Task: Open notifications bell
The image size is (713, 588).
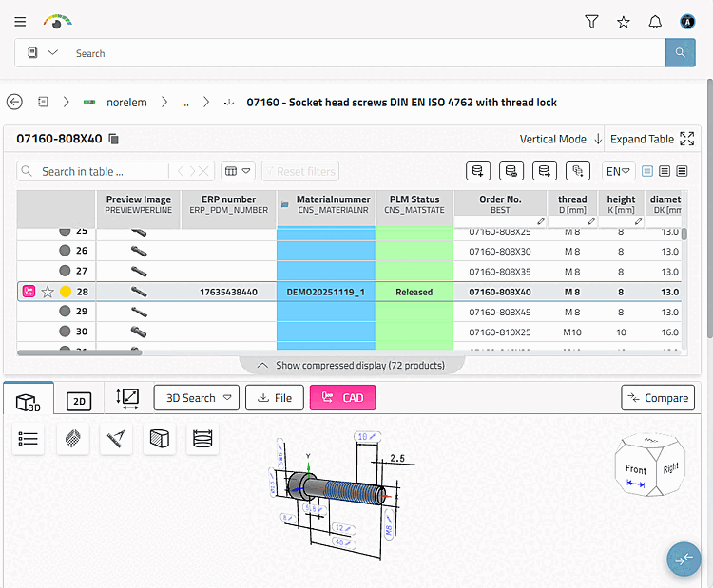Action: click(655, 22)
